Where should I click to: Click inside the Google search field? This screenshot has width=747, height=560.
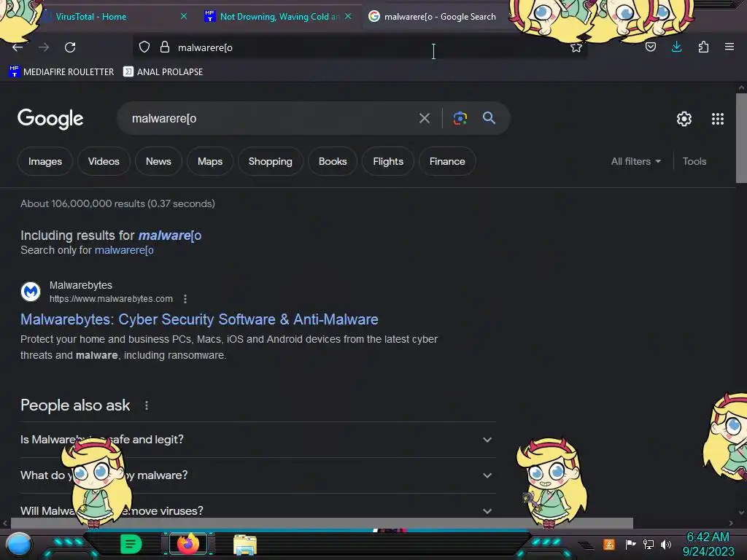pyautogui.click(x=271, y=118)
